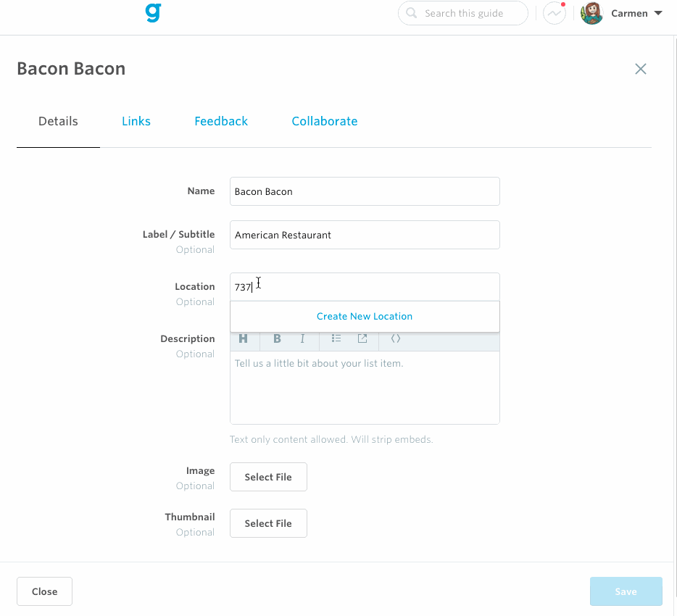This screenshot has height=616, width=677.
Task: Select File for the Image field
Action: coord(268,477)
